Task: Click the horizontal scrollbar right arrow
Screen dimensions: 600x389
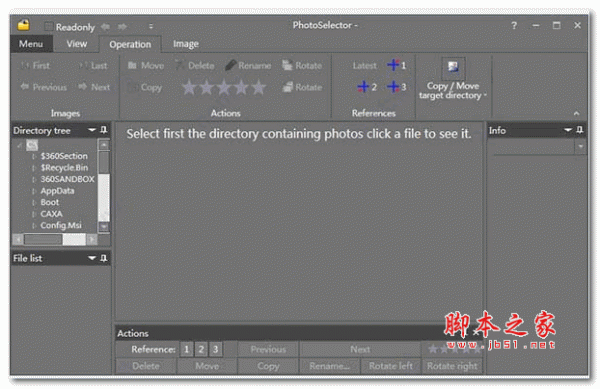Action: point(92,239)
